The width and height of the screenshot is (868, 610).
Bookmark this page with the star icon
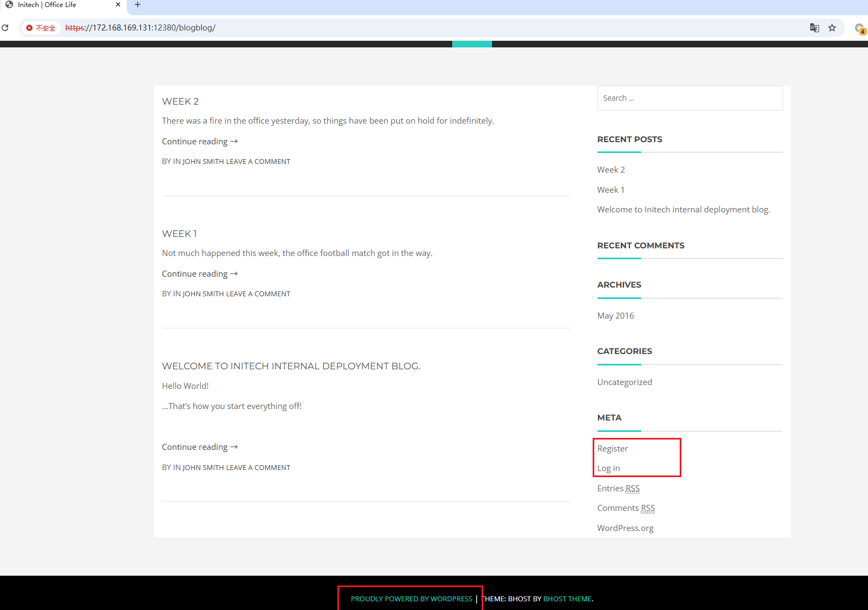(832, 28)
